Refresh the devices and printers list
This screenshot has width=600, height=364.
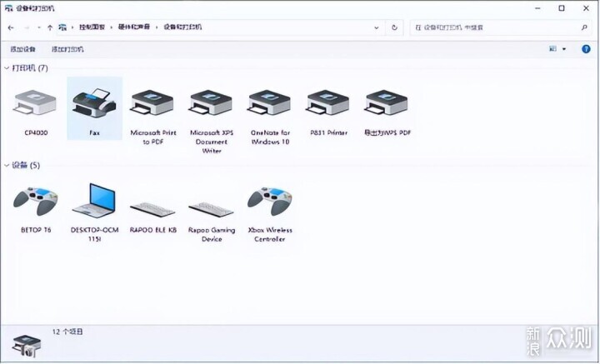click(394, 27)
